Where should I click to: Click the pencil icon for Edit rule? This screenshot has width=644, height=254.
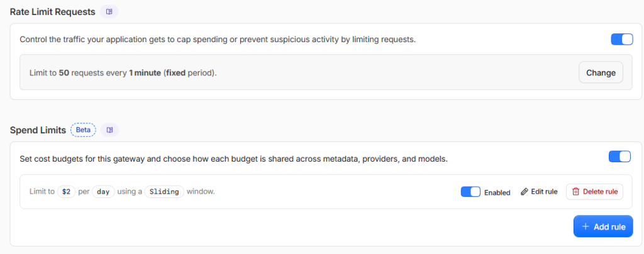(x=524, y=192)
